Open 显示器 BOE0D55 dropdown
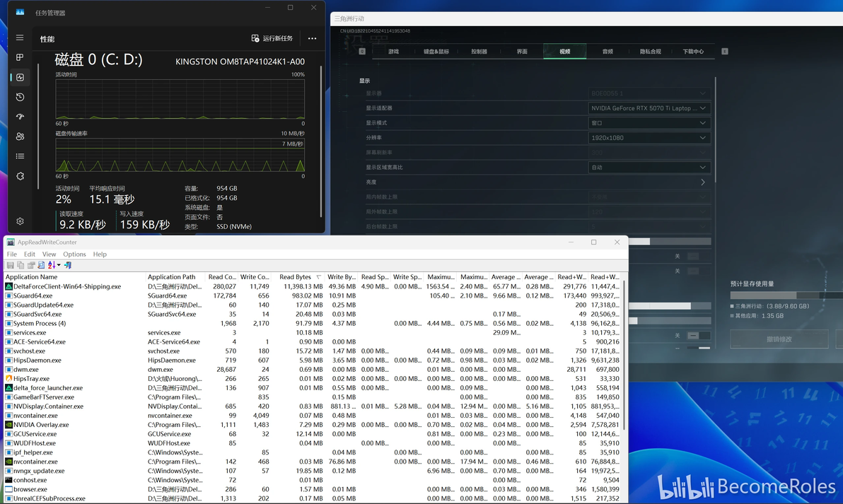 tap(649, 93)
